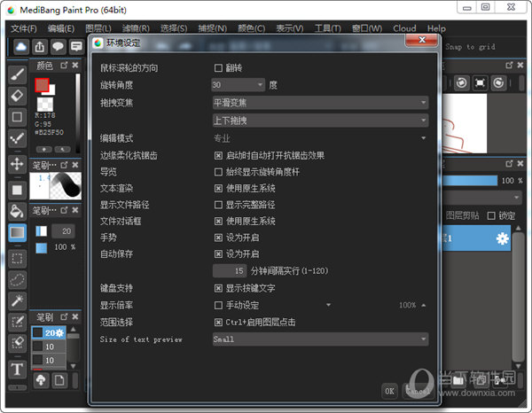Viewport: 532px width, 413px height.
Task: Select the Select Eraser tool
Action: pos(17,343)
